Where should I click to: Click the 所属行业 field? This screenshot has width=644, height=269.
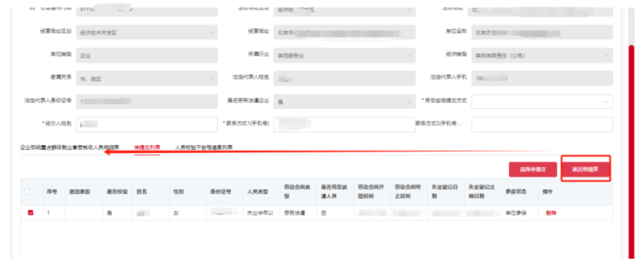(x=344, y=55)
